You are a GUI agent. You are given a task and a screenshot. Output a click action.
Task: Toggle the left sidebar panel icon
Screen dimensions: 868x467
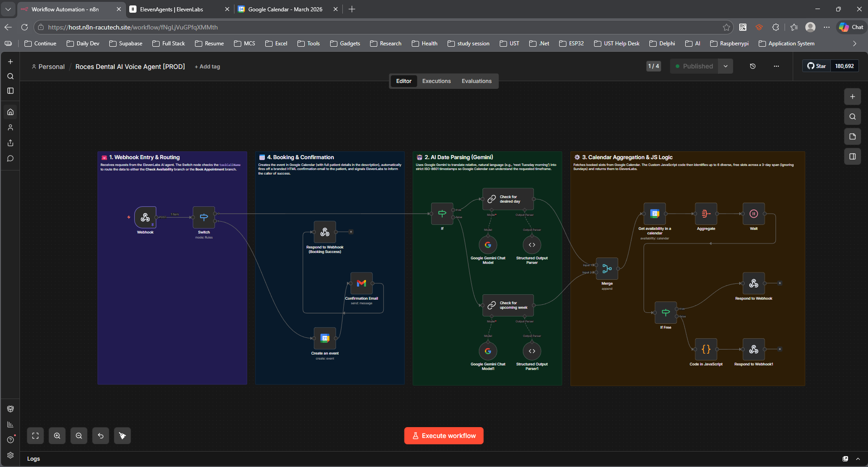10,91
